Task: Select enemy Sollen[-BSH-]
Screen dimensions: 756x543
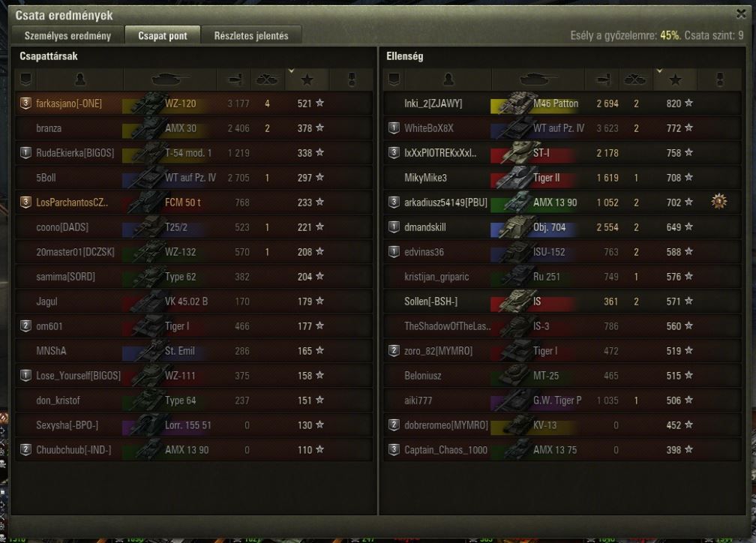Action: pyautogui.click(x=430, y=302)
